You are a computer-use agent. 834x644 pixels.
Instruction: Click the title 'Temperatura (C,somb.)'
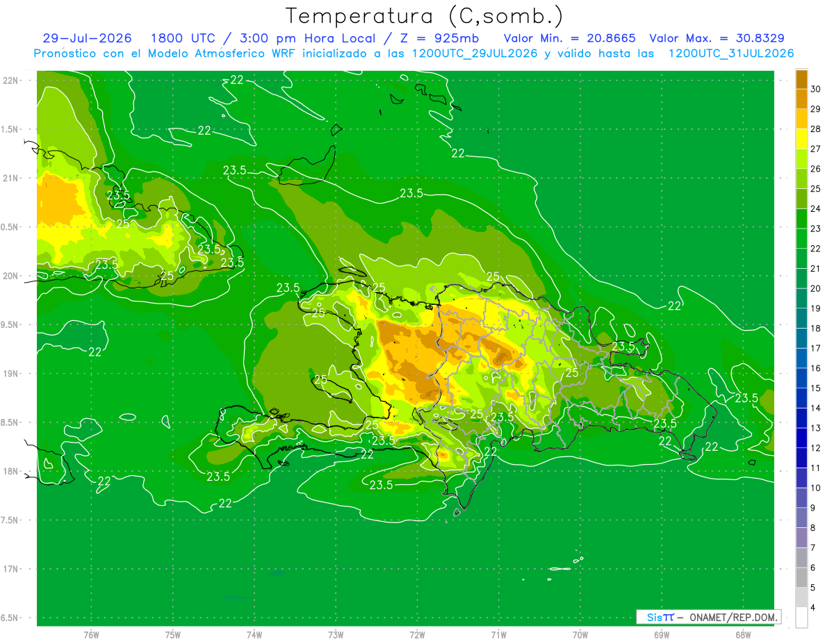[425, 16]
